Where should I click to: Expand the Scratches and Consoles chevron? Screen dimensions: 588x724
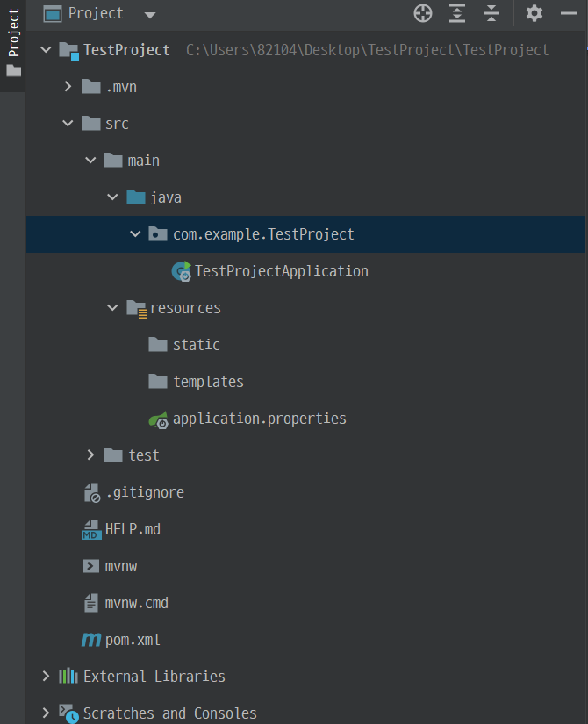tap(46, 713)
